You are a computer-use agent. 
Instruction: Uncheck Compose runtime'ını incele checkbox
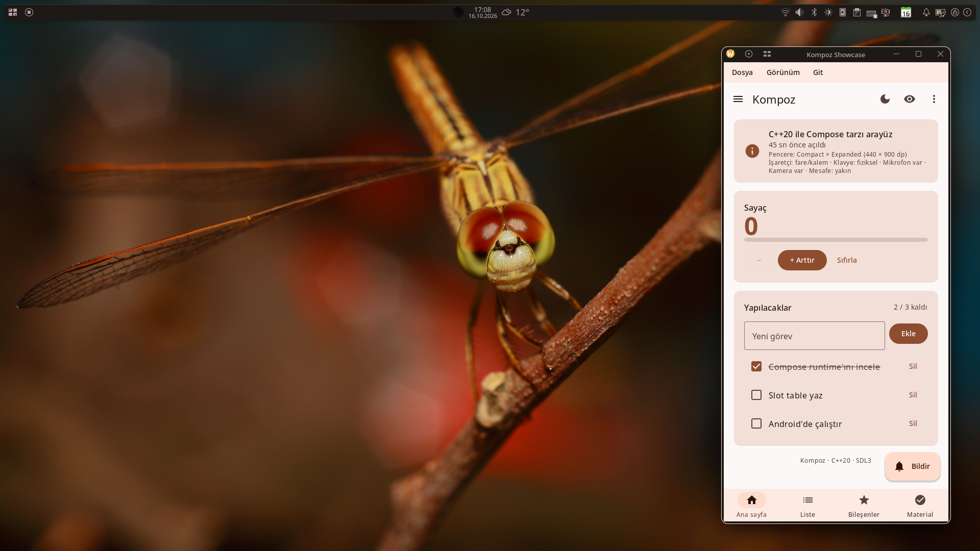coord(756,366)
